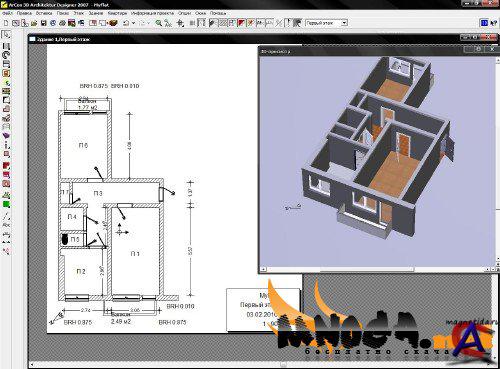This screenshot has width=500, height=369.
Task: Open the floor selection combo box
Action: tap(326, 23)
